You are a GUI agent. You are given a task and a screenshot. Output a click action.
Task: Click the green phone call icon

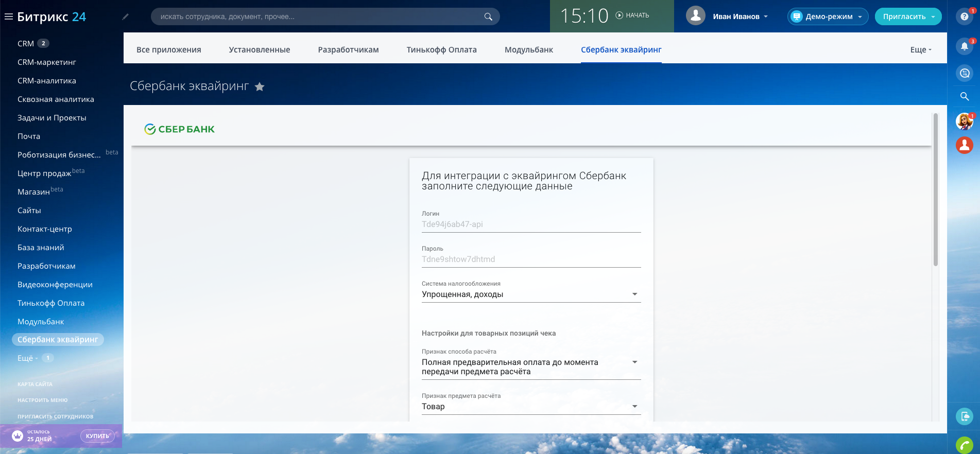964,445
